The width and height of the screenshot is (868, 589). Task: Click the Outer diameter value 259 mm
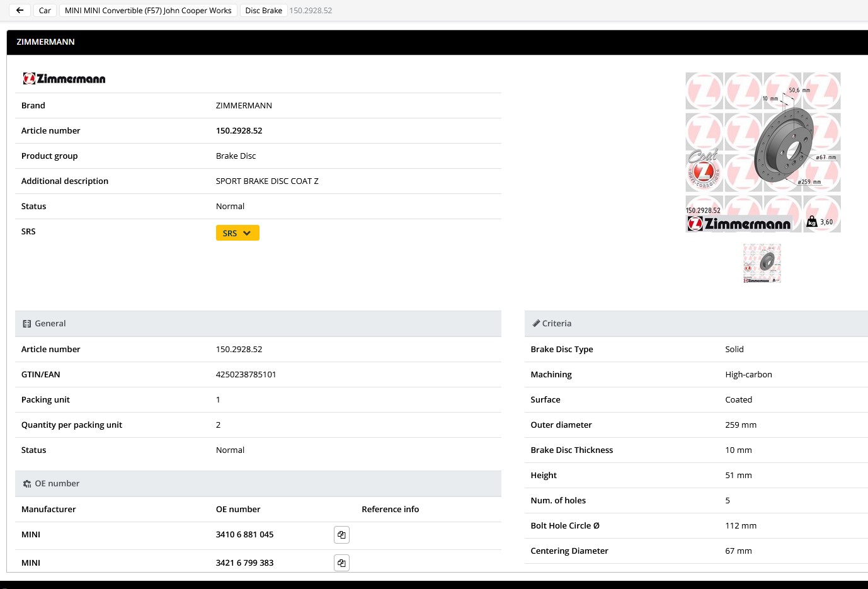click(741, 425)
